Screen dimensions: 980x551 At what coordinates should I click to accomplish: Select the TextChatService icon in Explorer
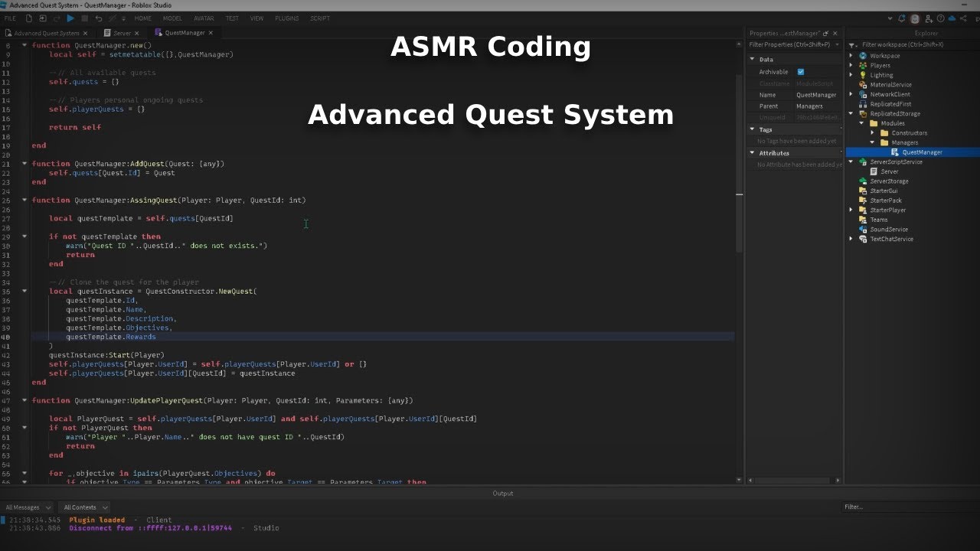863,239
